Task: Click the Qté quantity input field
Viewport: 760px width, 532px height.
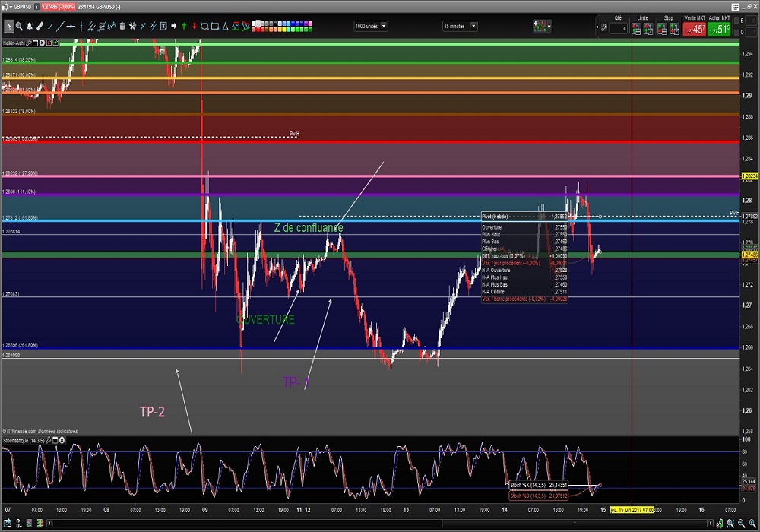Action: coord(618,28)
